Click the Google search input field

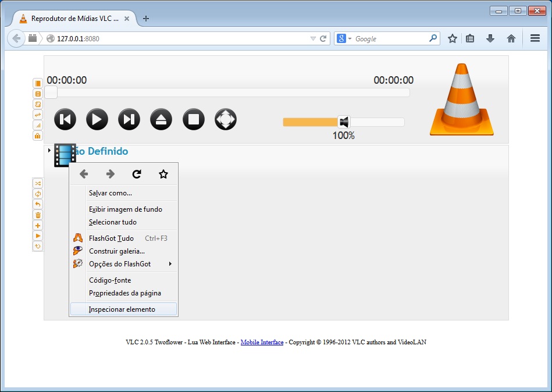point(391,39)
